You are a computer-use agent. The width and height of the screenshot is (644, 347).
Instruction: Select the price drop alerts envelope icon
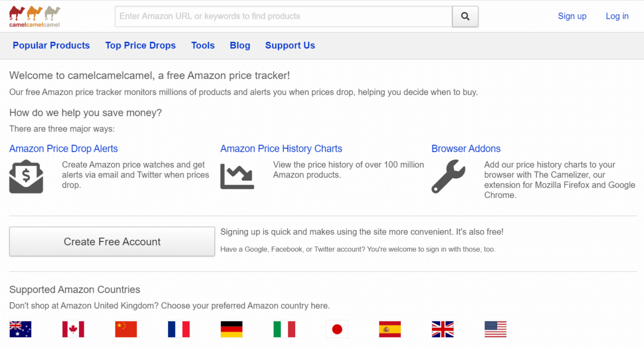[x=25, y=175]
